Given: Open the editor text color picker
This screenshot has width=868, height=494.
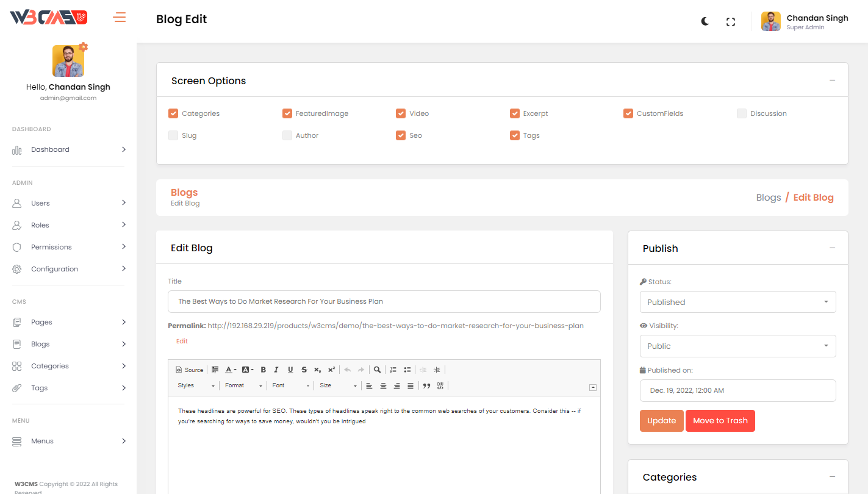Looking at the screenshot, I should [x=231, y=370].
